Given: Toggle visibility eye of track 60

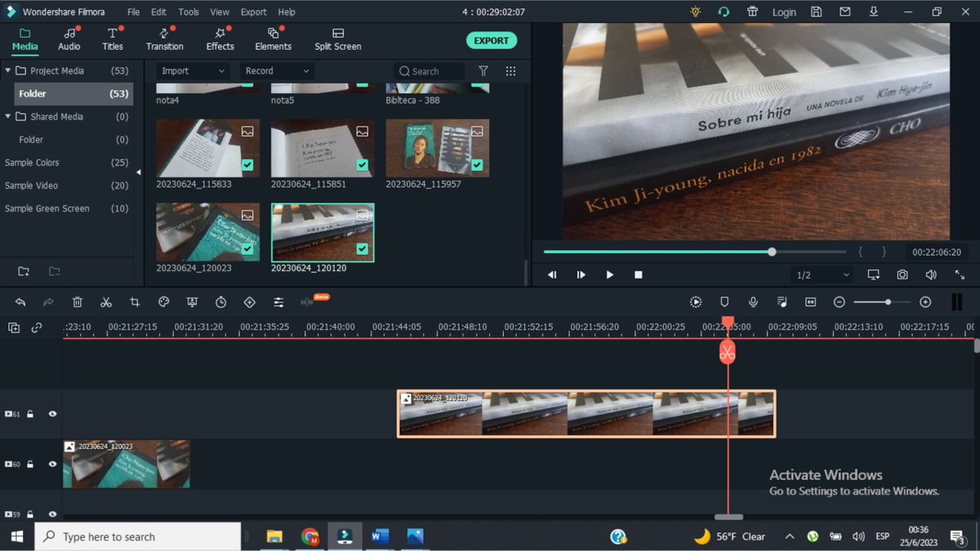Looking at the screenshot, I should [52, 464].
